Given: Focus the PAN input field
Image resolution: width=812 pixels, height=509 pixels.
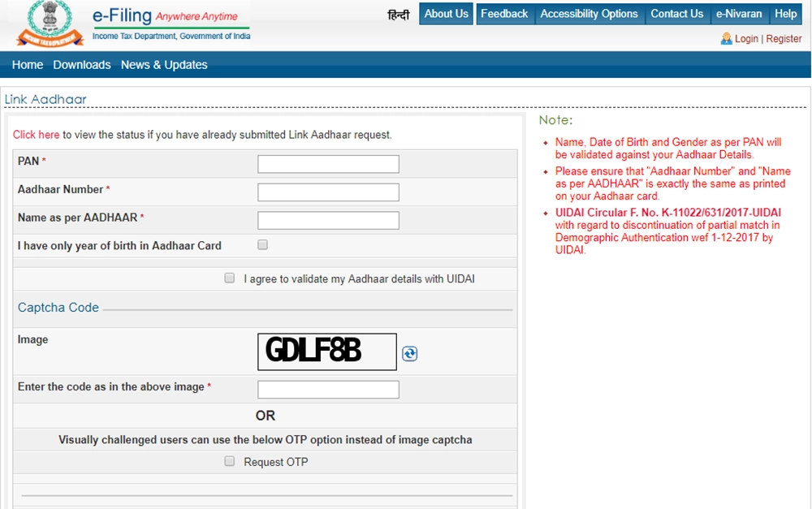Looking at the screenshot, I should pyautogui.click(x=328, y=164).
